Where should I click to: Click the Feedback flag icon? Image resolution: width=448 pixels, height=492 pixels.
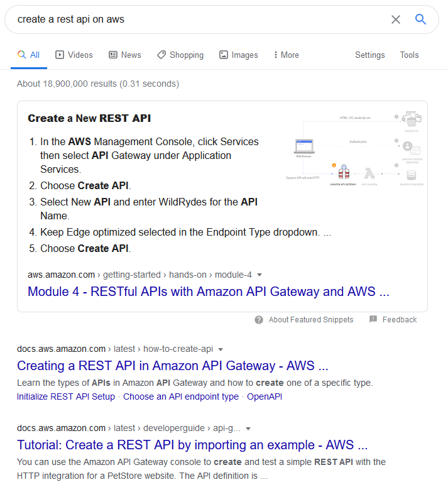pos(373,319)
